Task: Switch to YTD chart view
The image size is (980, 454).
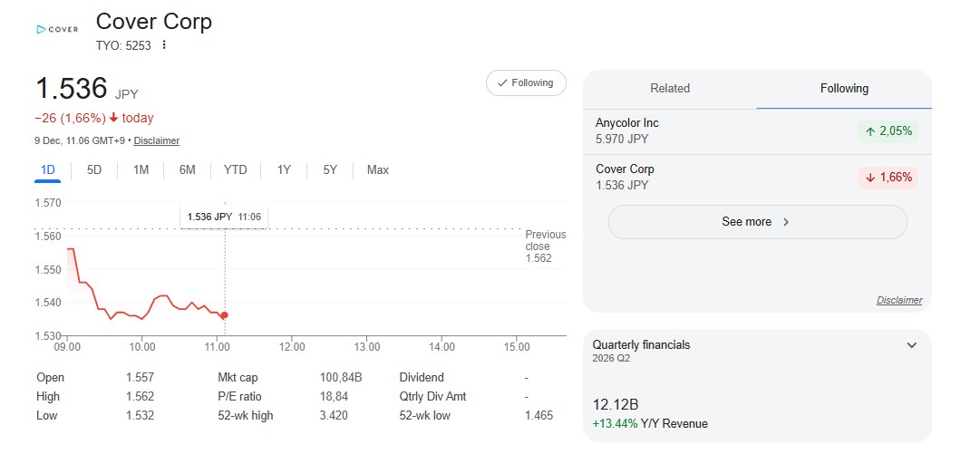Action: 235,169
